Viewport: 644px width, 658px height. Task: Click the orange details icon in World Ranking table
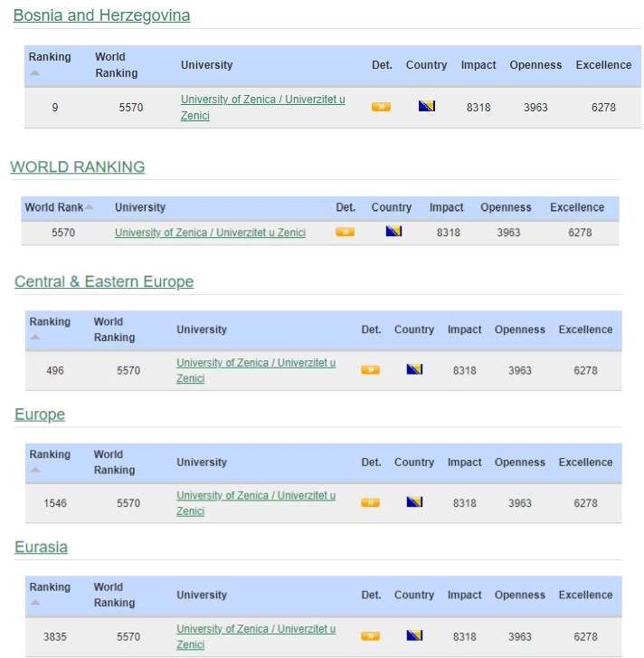pyautogui.click(x=345, y=232)
